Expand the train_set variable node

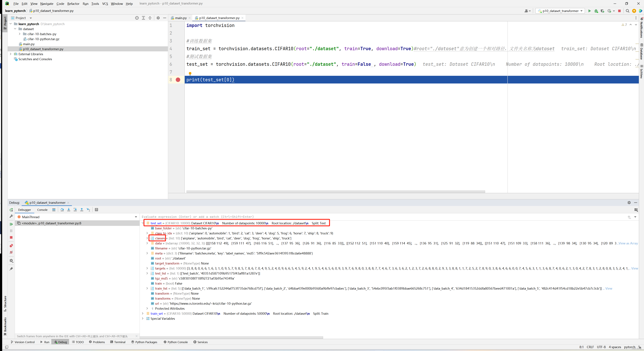point(143,314)
